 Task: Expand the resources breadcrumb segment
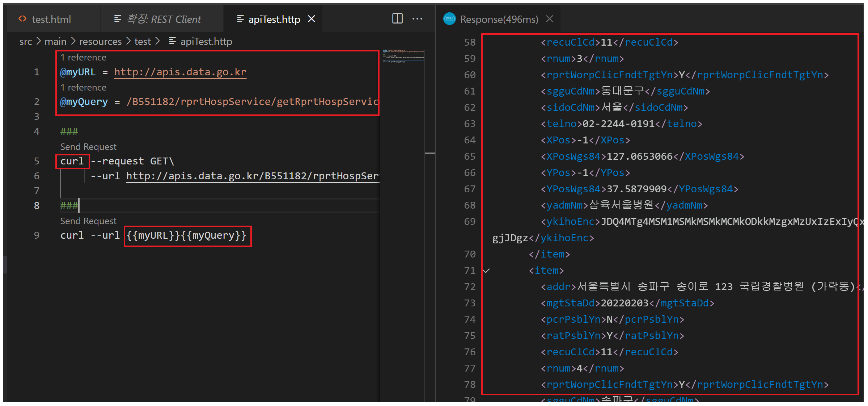click(100, 42)
